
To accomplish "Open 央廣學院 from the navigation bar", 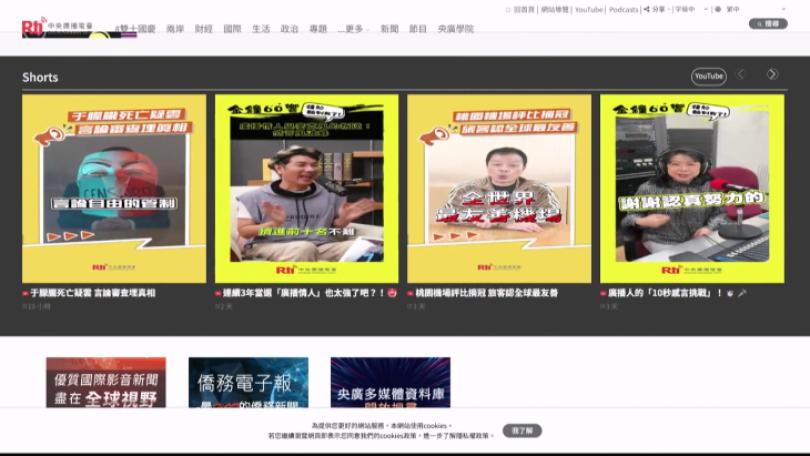I will click(455, 29).
